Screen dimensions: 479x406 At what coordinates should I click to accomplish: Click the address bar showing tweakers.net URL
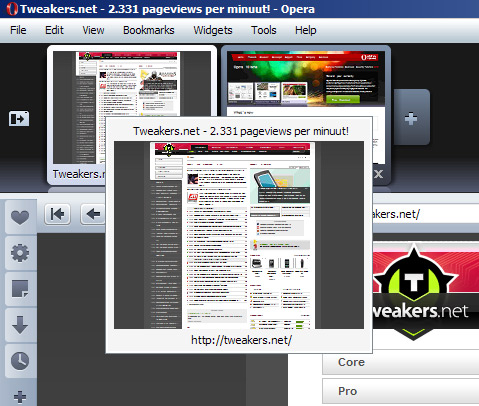click(x=426, y=214)
